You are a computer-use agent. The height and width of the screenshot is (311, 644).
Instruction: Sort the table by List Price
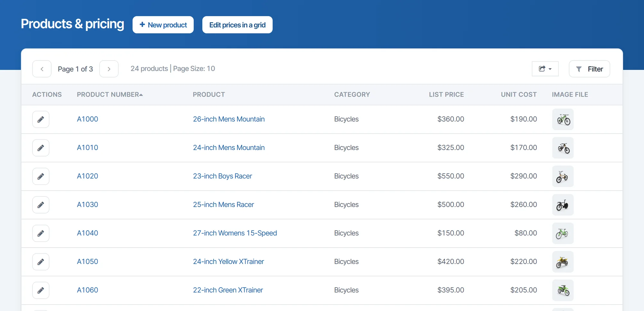(x=446, y=95)
